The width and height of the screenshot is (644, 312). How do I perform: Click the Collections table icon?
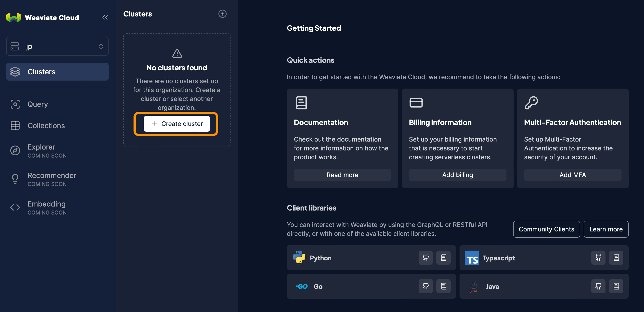[x=15, y=126]
